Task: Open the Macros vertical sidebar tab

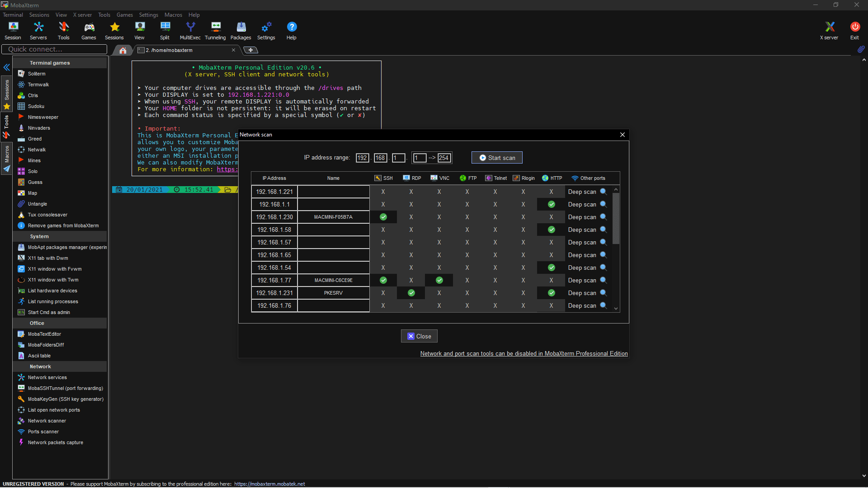Action: (7, 159)
